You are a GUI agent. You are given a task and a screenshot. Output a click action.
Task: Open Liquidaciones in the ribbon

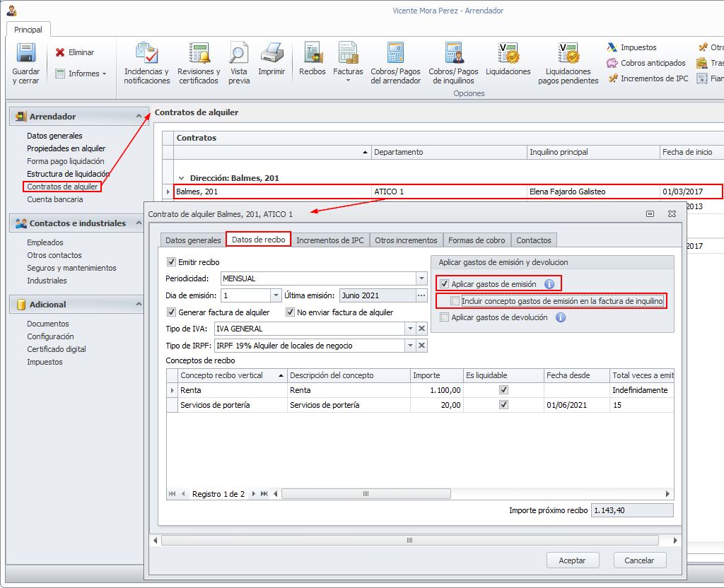[x=508, y=54]
